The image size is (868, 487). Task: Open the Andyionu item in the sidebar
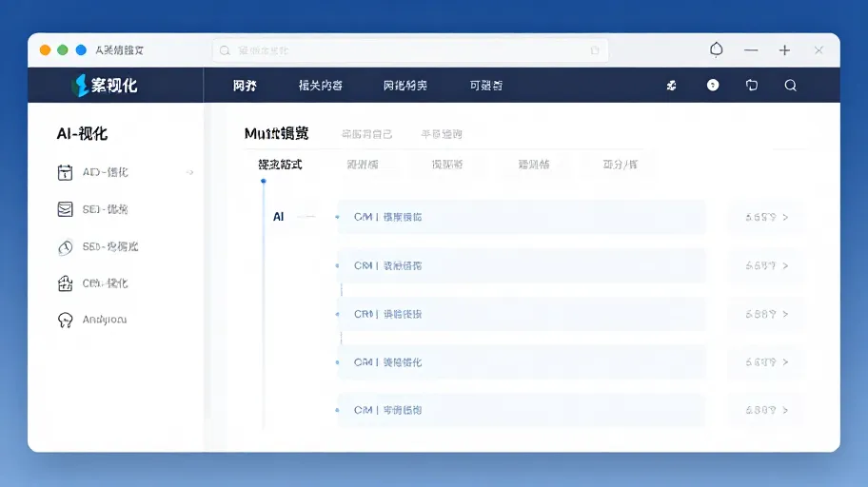tap(105, 320)
